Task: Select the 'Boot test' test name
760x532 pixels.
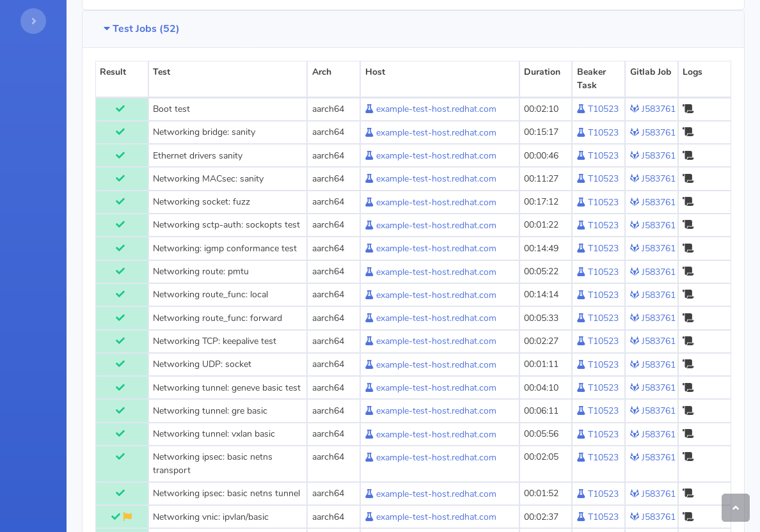Action: 171,109
